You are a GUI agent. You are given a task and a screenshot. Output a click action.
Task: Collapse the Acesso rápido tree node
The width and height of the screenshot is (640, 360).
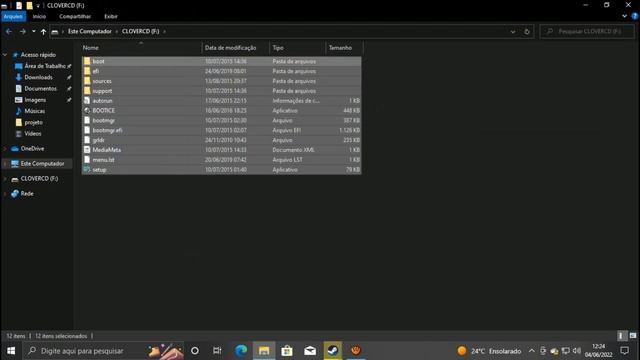tap(5, 55)
